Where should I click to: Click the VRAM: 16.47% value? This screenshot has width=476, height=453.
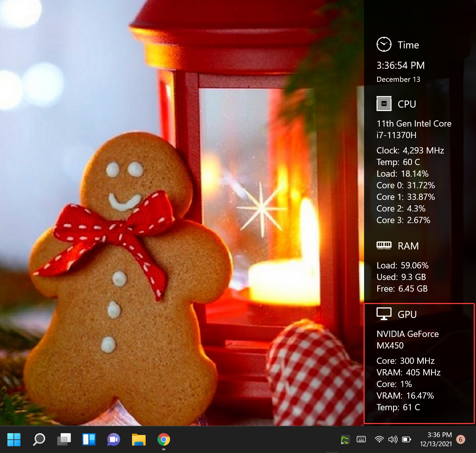point(405,396)
